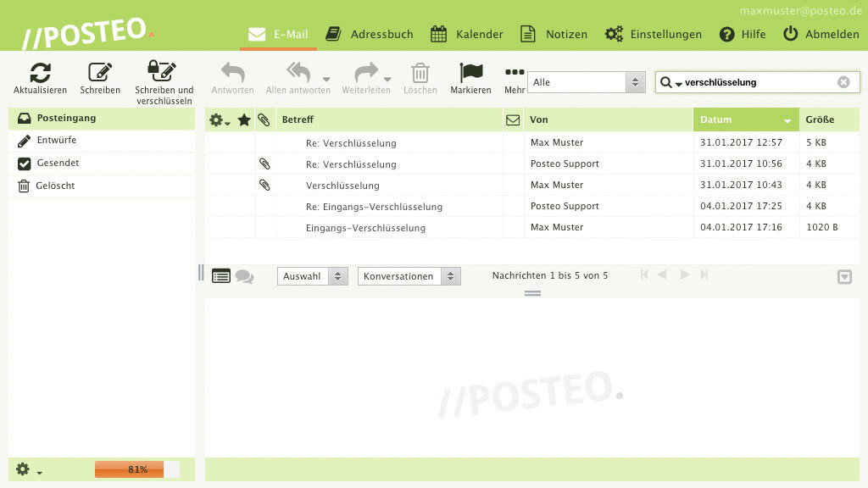Expand the Allen antworten dropdown arrow
The image size is (868, 488).
(326, 80)
